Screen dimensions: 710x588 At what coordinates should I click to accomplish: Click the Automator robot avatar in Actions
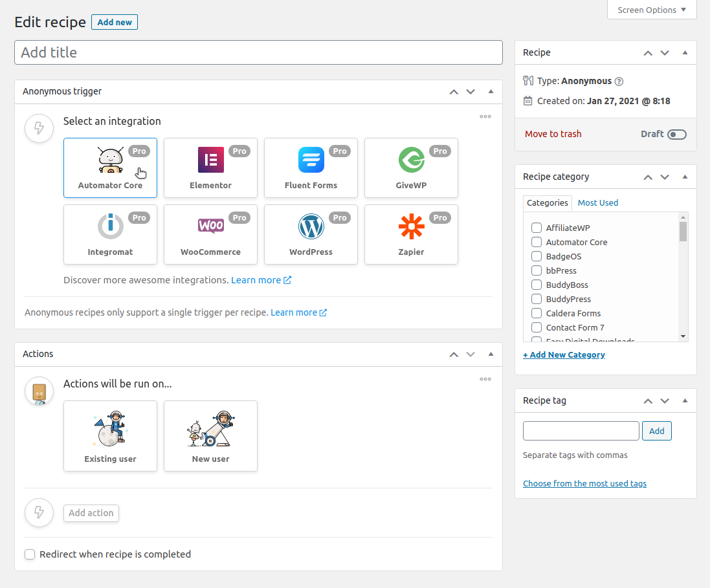[39, 391]
